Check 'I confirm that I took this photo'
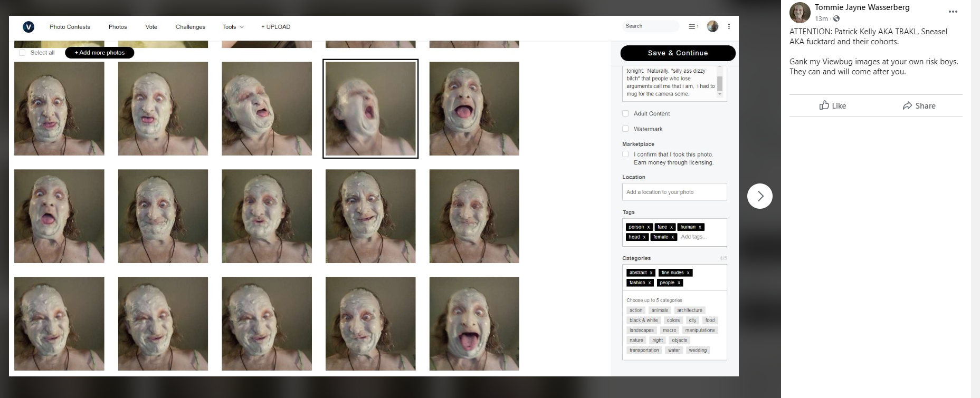 click(625, 154)
